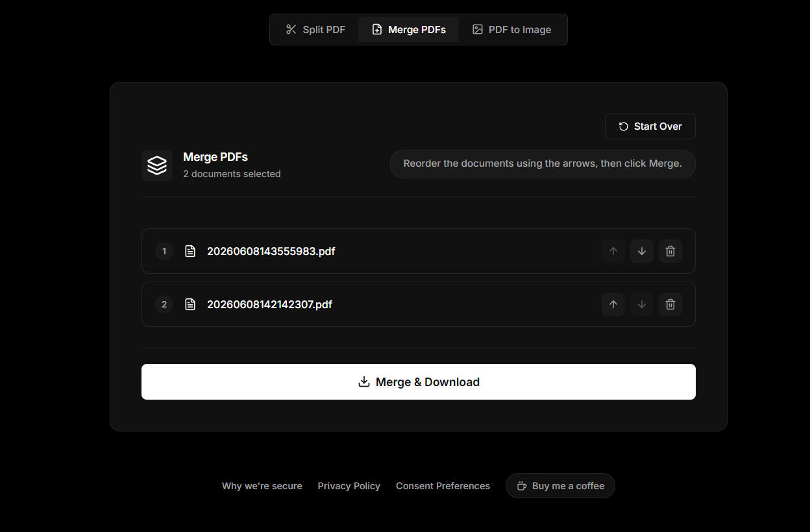The height and width of the screenshot is (532, 810).
Task: Click the '2 documents selected' text
Action: (232, 174)
